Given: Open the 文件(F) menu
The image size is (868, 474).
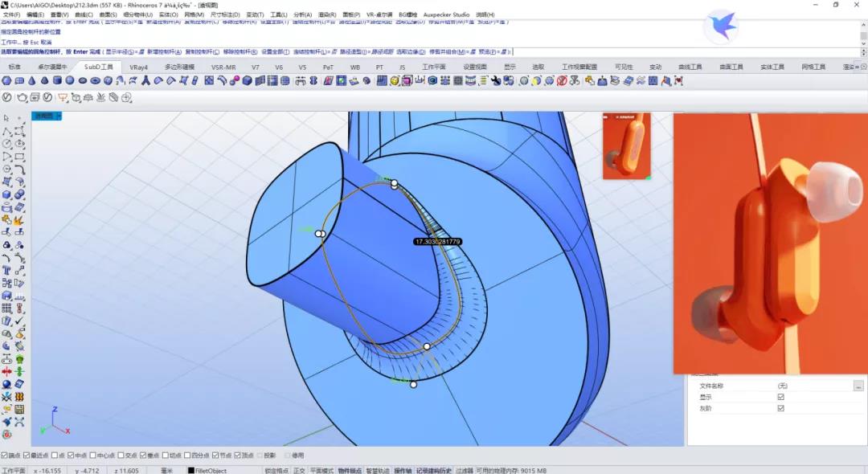Looking at the screenshot, I should tap(11, 14).
